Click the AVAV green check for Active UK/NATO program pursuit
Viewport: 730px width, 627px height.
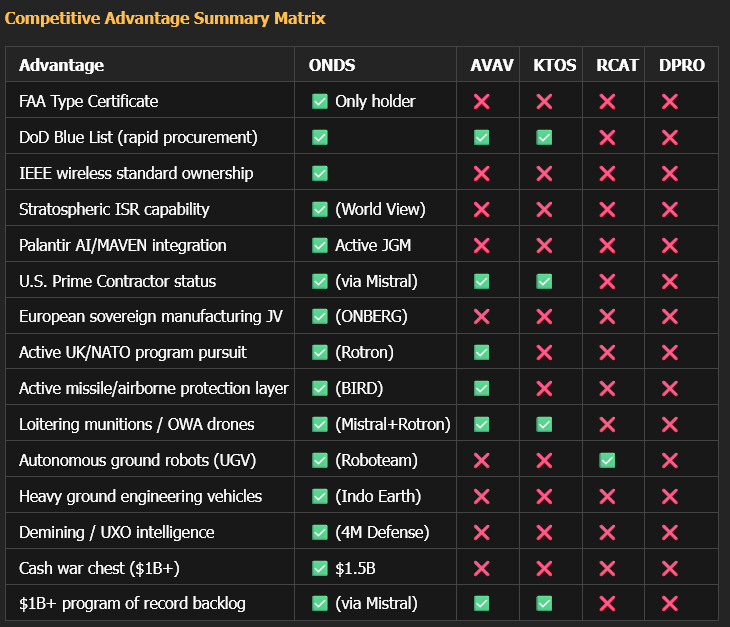(x=481, y=352)
